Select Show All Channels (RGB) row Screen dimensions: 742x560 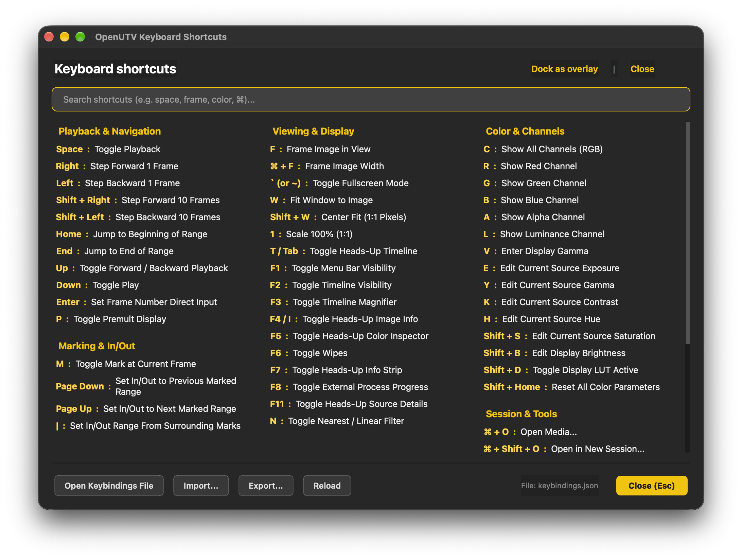coord(543,149)
